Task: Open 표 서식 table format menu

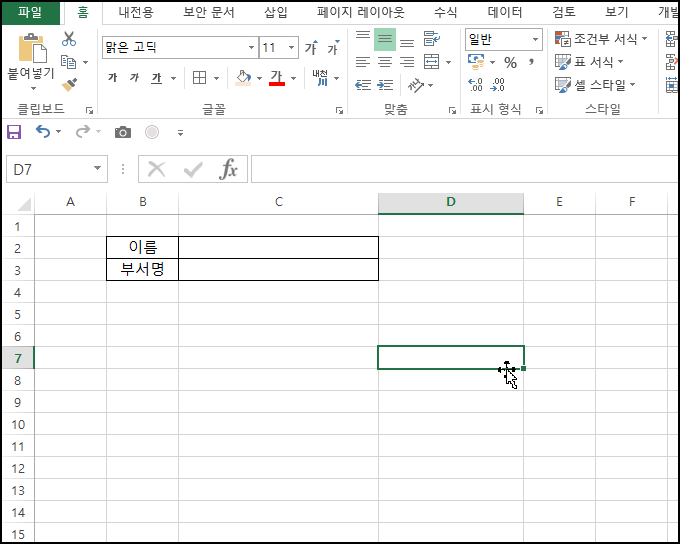Action: [x=589, y=62]
